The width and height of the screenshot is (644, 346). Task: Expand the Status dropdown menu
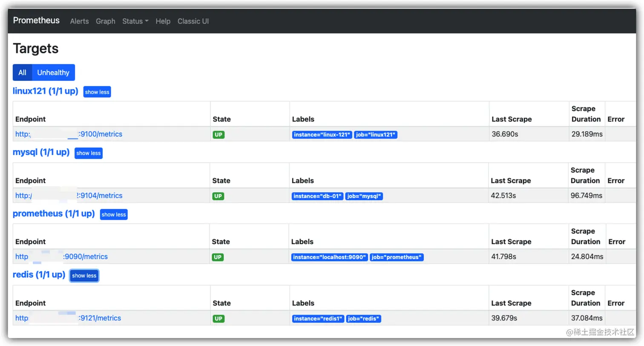[135, 21]
